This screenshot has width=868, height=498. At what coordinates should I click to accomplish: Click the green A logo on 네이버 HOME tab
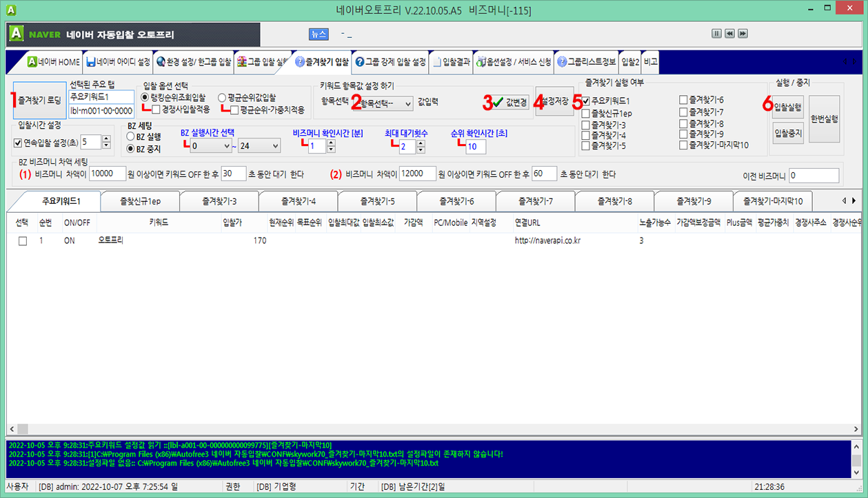(30, 62)
